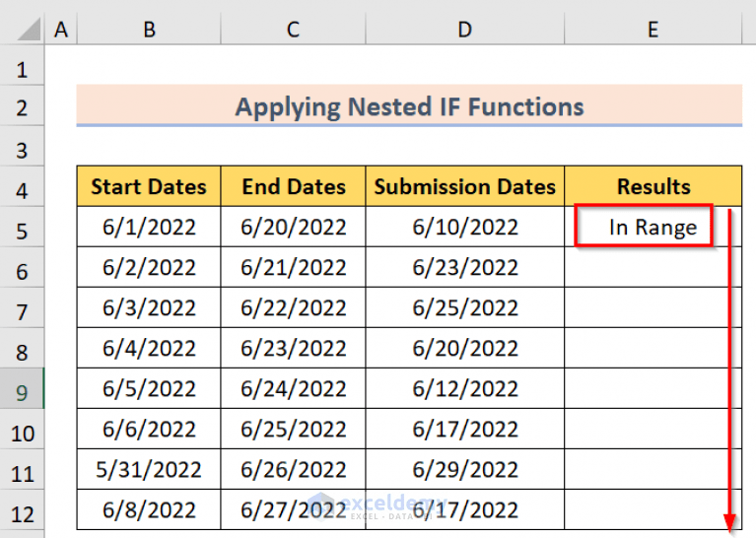Select submission date cell 6/12/2022

click(x=465, y=389)
